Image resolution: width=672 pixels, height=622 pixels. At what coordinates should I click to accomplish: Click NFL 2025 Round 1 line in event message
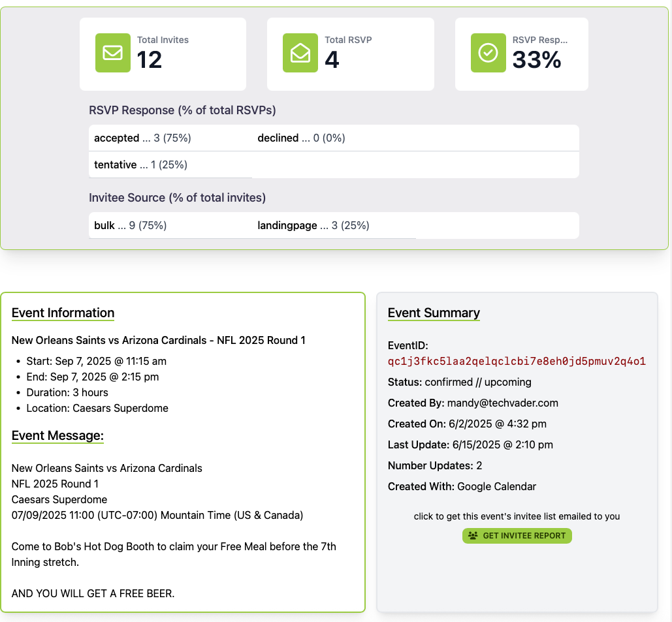point(55,484)
